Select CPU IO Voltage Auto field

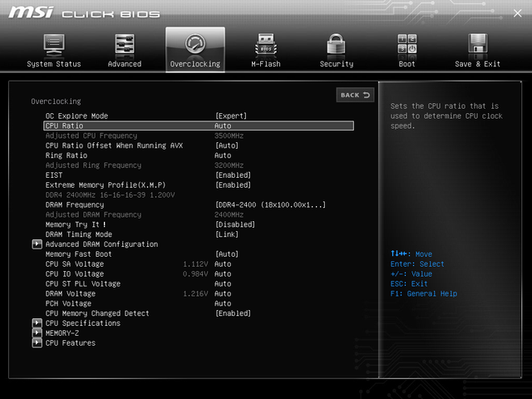pos(223,273)
